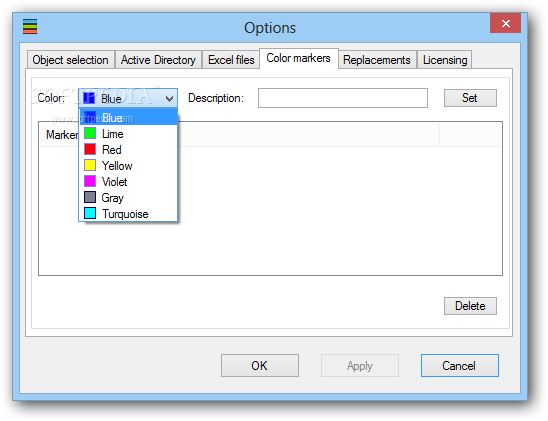Click the Cancel button
Image resolution: width=548 pixels, height=421 pixels.
(460, 365)
